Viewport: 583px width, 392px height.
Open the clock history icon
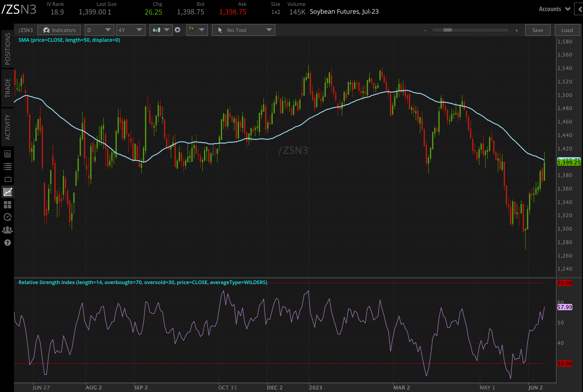8,217
